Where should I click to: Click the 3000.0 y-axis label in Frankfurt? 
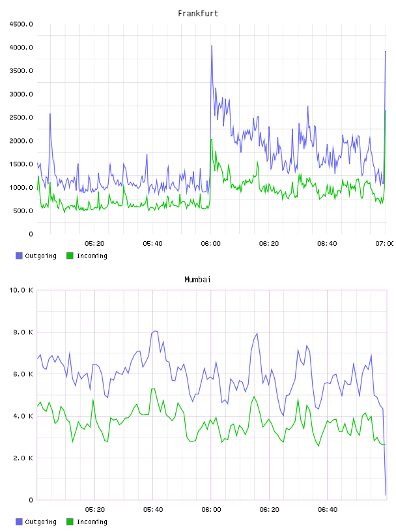21,95
